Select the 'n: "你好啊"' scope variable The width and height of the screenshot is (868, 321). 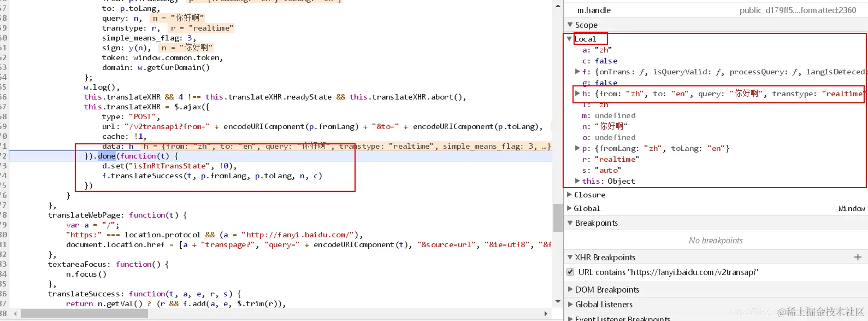(x=605, y=126)
